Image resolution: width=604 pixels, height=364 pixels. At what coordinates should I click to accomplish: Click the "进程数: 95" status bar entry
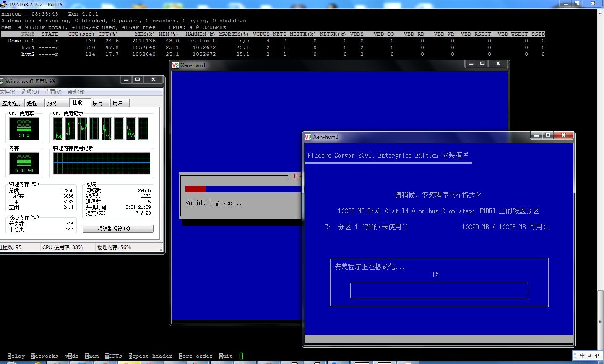[10, 247]
